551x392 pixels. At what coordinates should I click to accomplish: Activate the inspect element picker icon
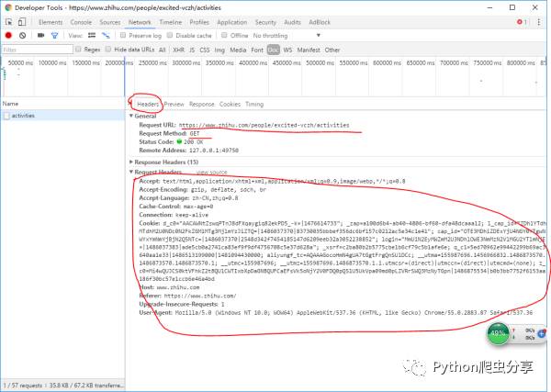coord(9,22)
